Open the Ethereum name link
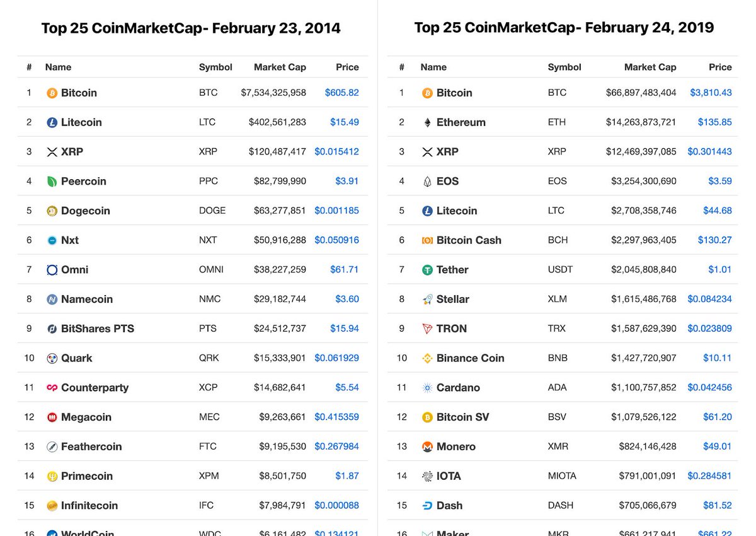Screen dimensions: 756x536 point(461,122)
